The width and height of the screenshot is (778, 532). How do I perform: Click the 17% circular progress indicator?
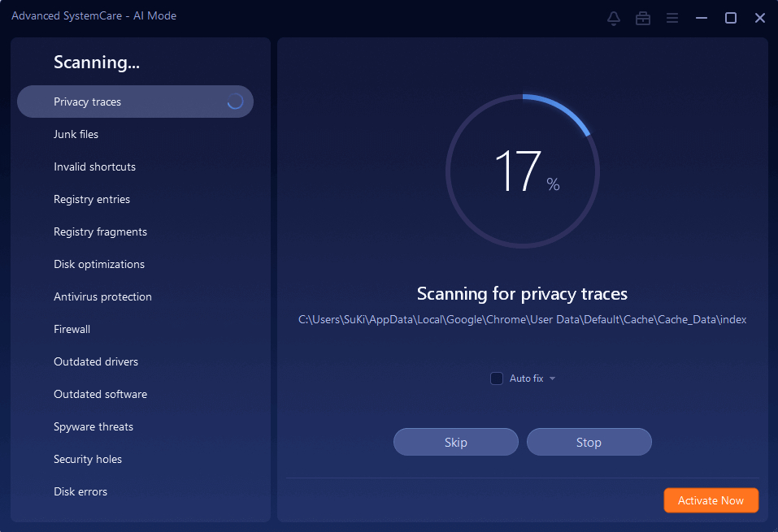coord(523,171)
